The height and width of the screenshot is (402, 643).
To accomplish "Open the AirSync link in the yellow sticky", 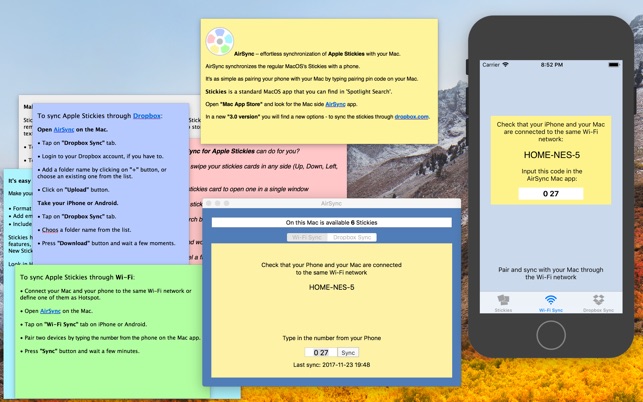I will (335, 104).
